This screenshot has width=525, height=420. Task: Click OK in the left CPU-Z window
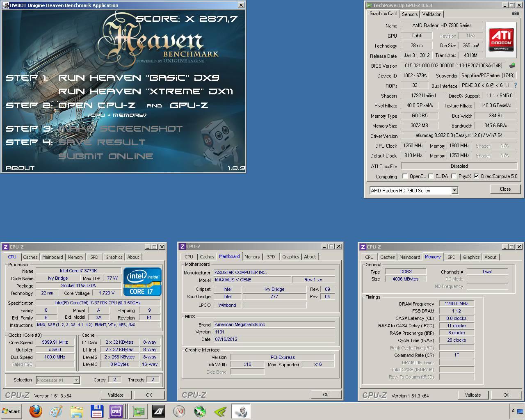(149, 395)
